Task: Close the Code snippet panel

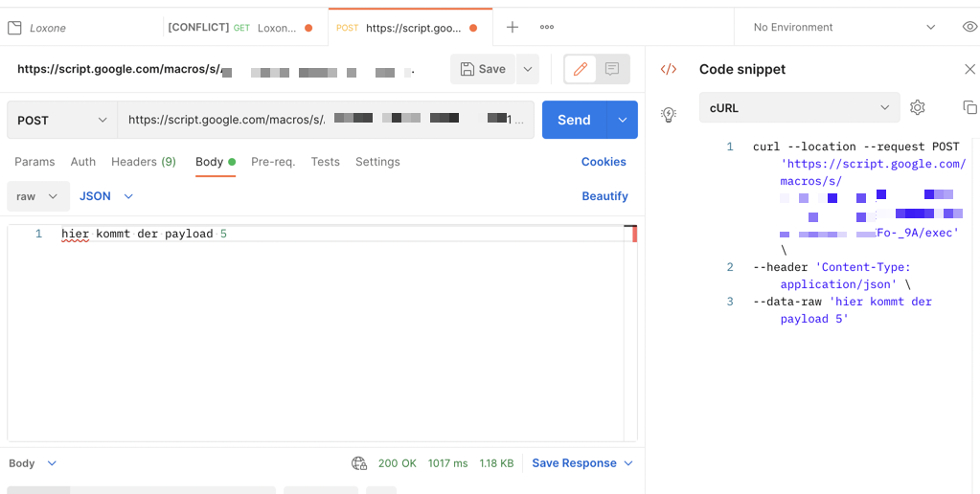Action: [970, 69]
